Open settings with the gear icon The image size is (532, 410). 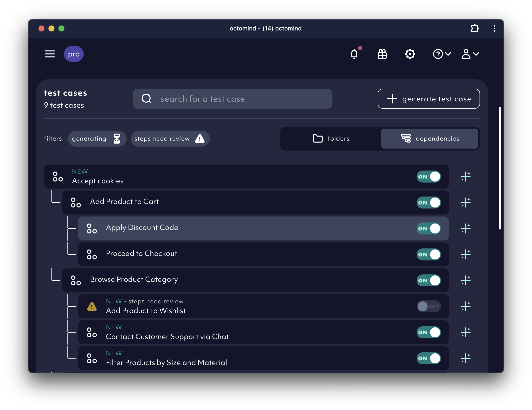click(410, 54)
